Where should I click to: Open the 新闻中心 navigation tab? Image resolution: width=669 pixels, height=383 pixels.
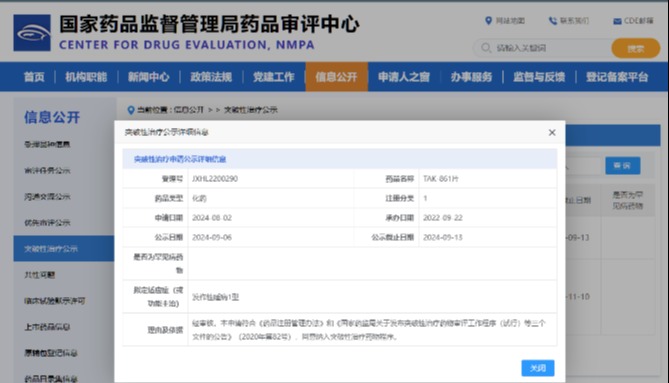point(148,77)
